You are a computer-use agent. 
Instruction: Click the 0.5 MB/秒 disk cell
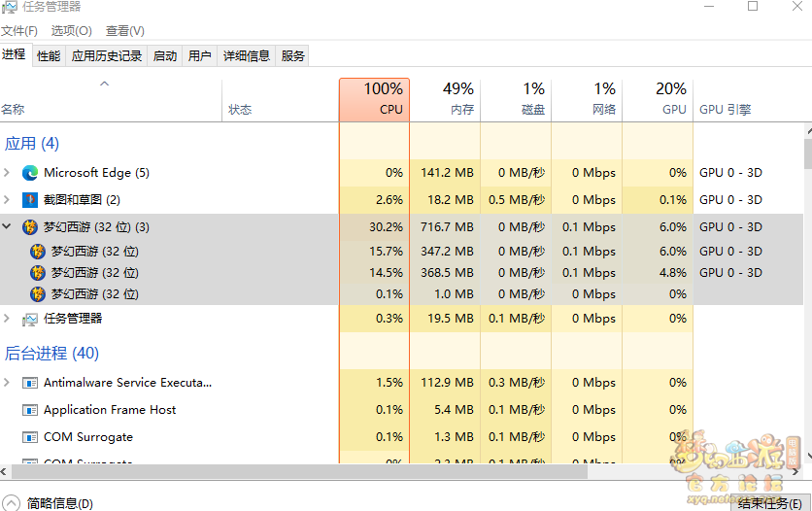pos(517,200)
